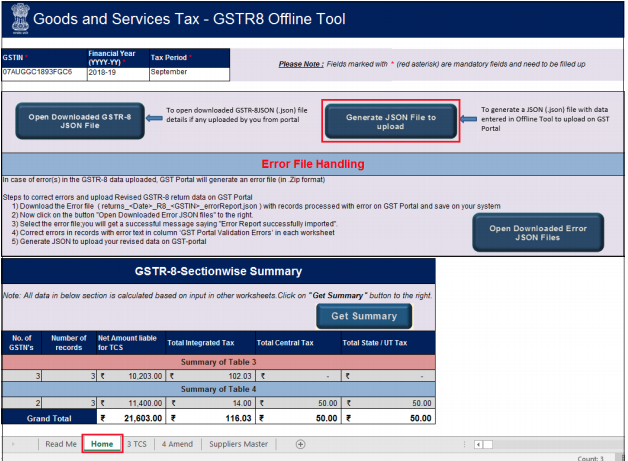Click the Summary of Table 3 row
The height and width of the screenshot is (461, 628).
click(x=219, y=362)
